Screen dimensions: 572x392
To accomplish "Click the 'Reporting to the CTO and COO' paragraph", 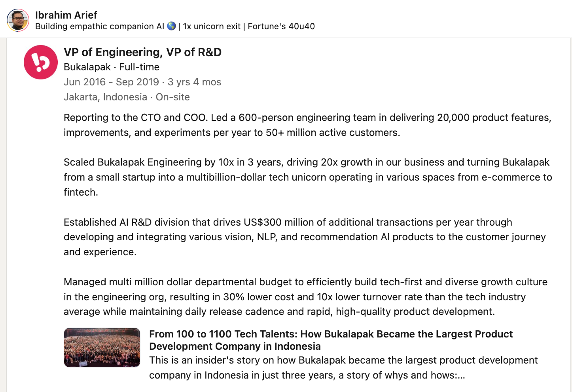I will (308, 125).
